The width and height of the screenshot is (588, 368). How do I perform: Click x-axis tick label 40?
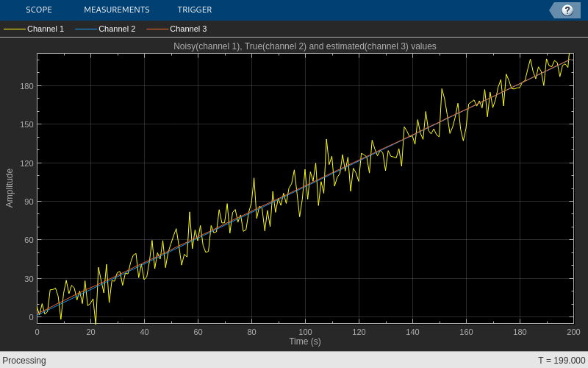pos(144,332)
